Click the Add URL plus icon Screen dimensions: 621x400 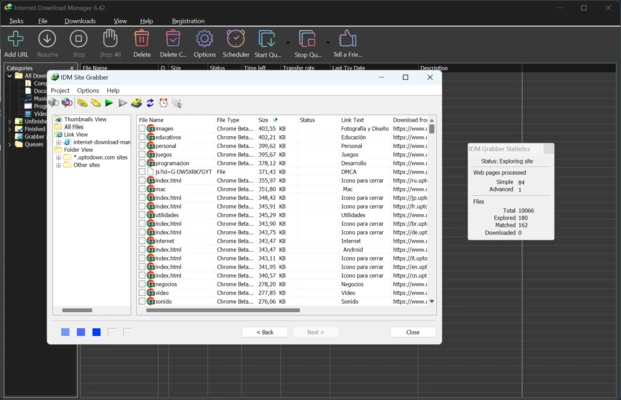coord(16,39)
